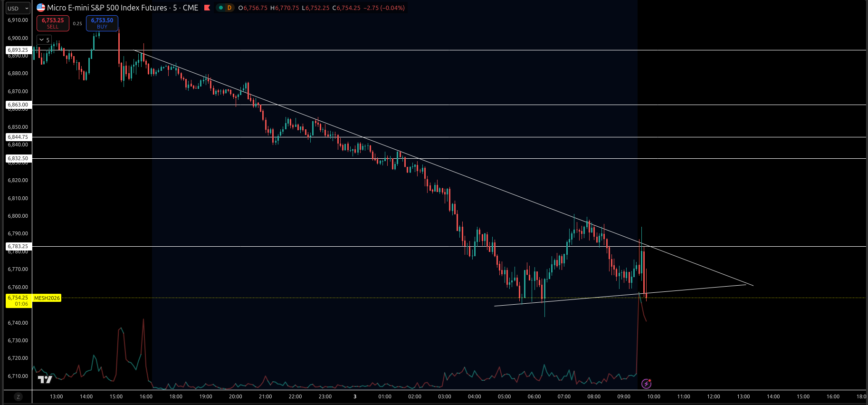Screen dimensions: 868x405
Task: Click the 22:00 time axis label
Action: click(x=296, y=396)
